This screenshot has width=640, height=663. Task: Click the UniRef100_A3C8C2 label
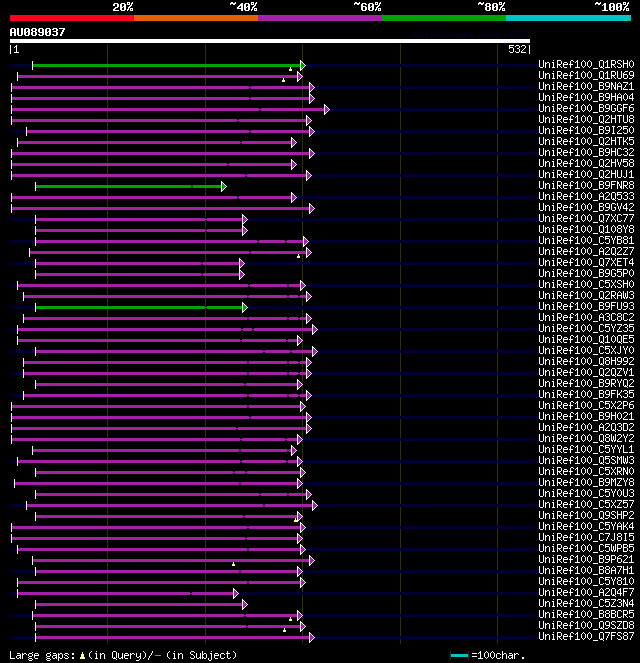(586, 317)
